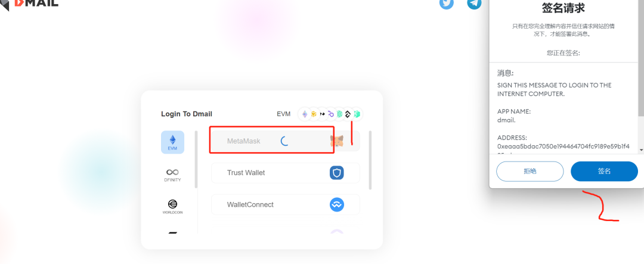The width and height of the screenshot is (644, 264).
Task: Click the Trust Wallet shield icon
Action: (x=337, y=173)
